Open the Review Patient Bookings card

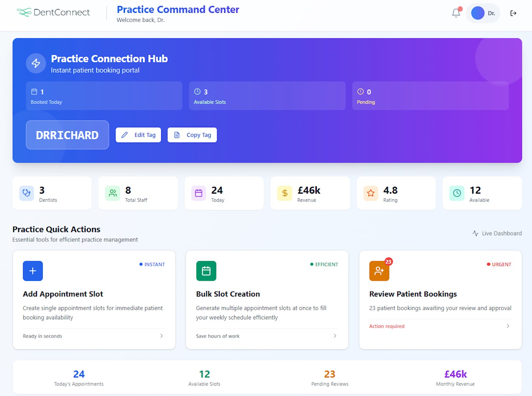(440, 300)
